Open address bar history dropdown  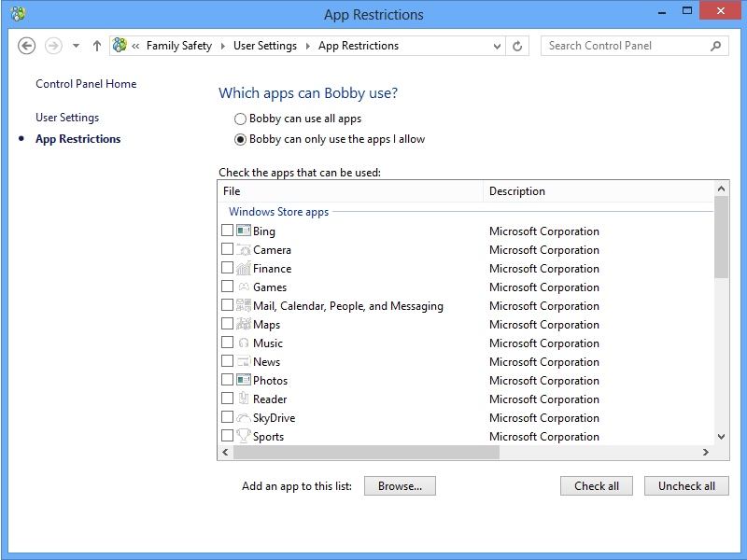coord(497,46)
